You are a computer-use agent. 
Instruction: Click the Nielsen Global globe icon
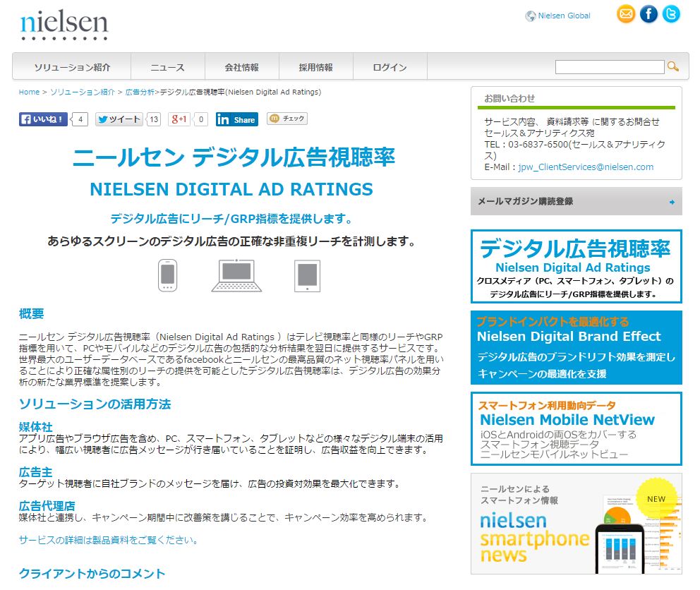(531, 16)
